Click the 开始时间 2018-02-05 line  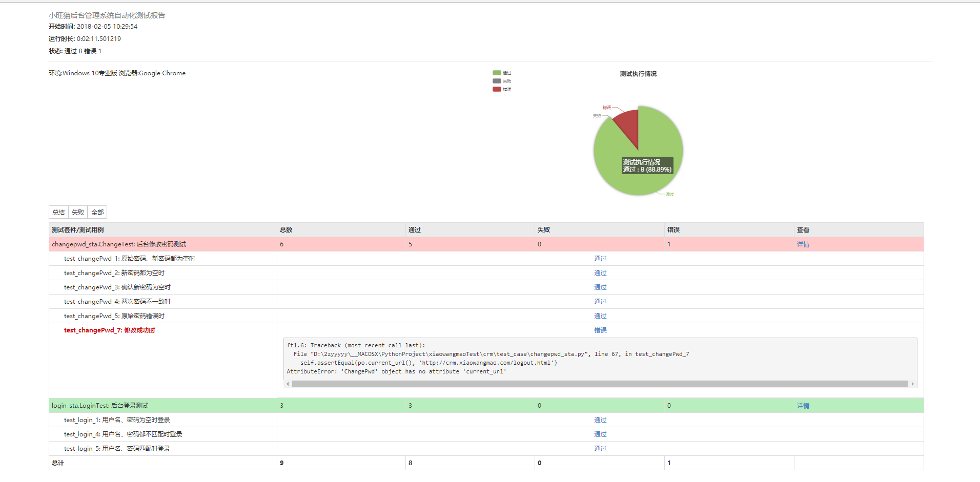click(93, 27)
